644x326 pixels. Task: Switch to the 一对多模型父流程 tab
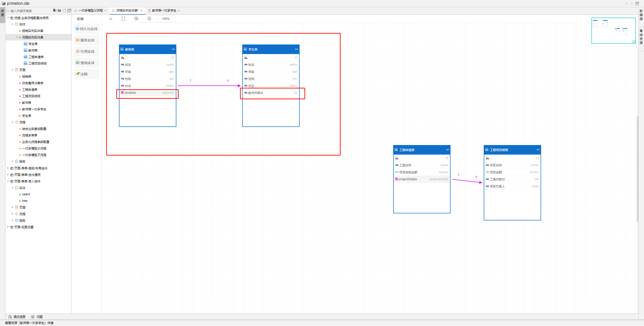tap(90, 11)
